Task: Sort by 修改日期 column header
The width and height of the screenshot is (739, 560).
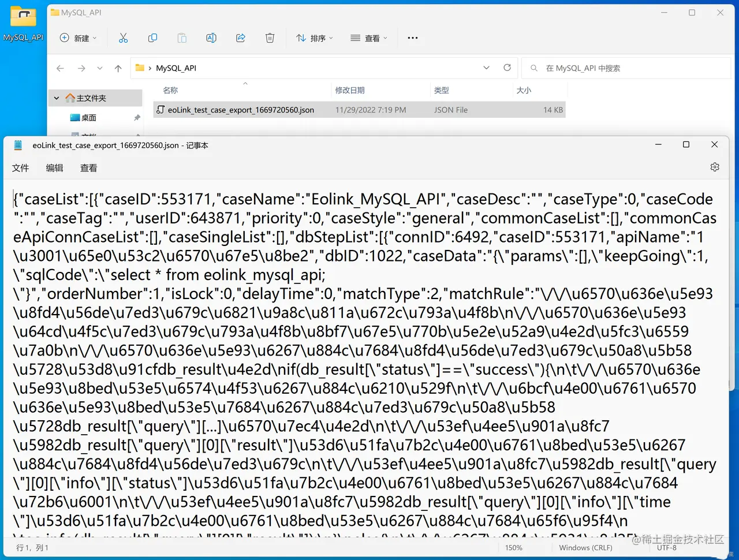Action: [350, 90]
